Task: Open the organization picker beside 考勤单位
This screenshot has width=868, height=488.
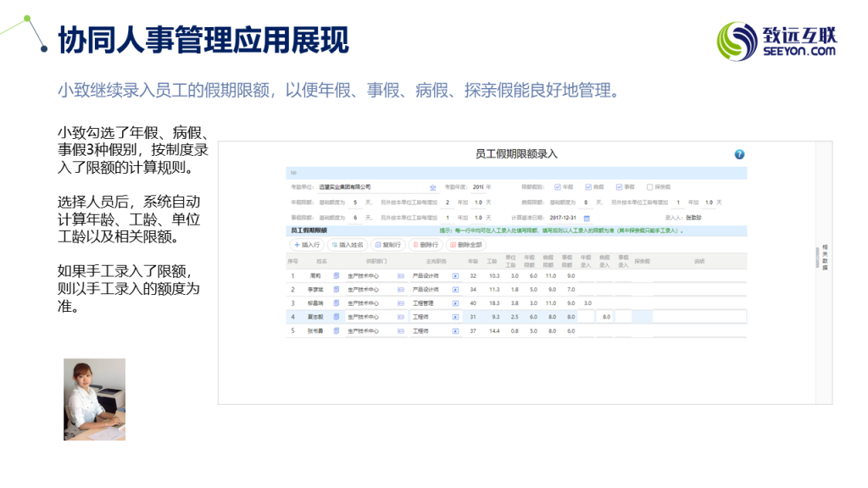Action: [432, 187]
